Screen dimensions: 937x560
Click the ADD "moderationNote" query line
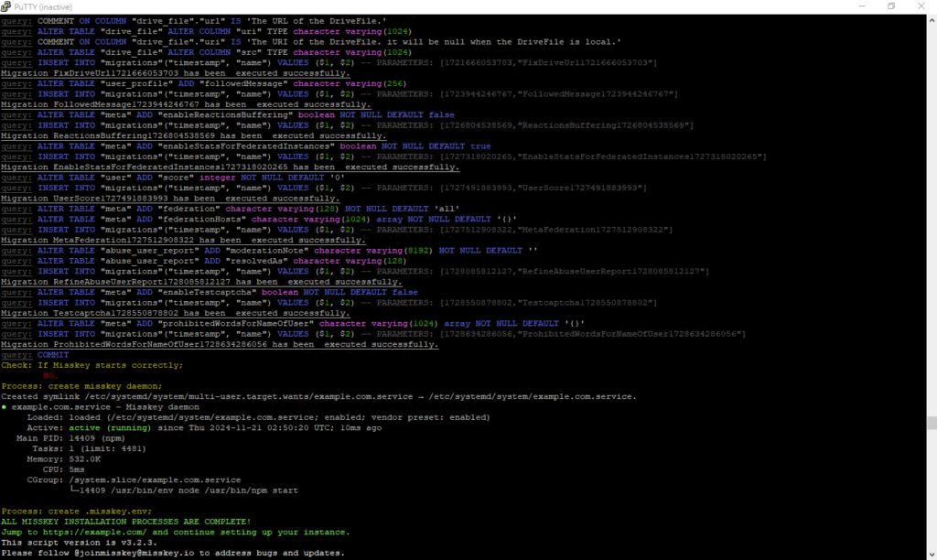269,251
